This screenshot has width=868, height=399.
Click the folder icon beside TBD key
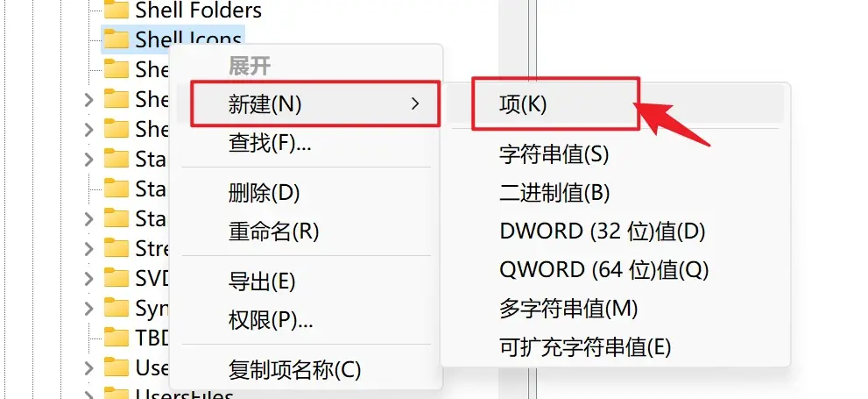tap(116, 338)
